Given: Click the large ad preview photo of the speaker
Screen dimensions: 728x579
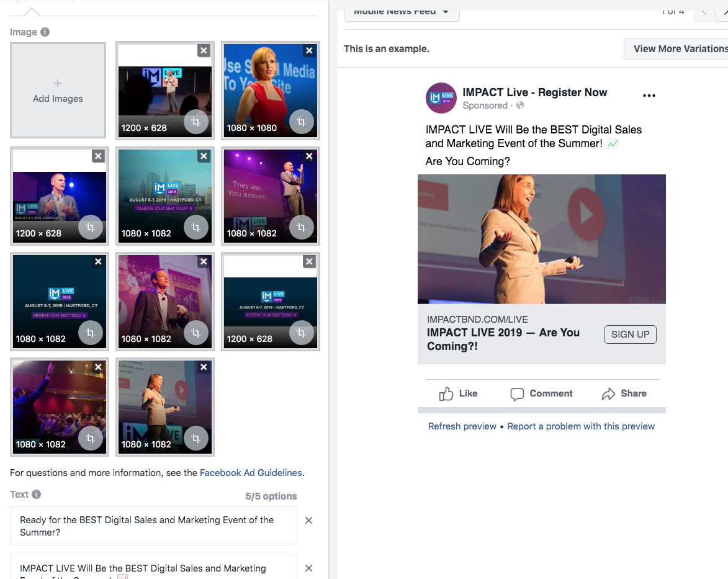Looking at the screenshot, I should click(x=542, y=239).
